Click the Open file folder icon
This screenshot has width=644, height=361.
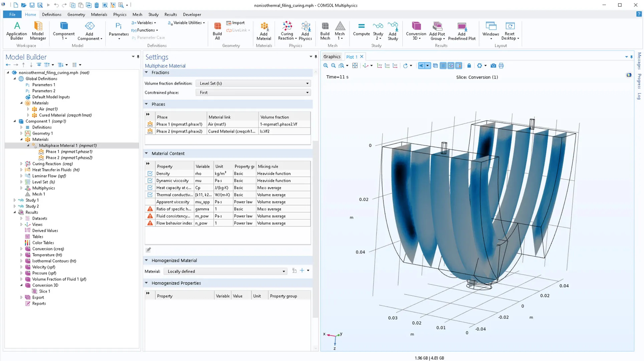click(x=24, y=5)
